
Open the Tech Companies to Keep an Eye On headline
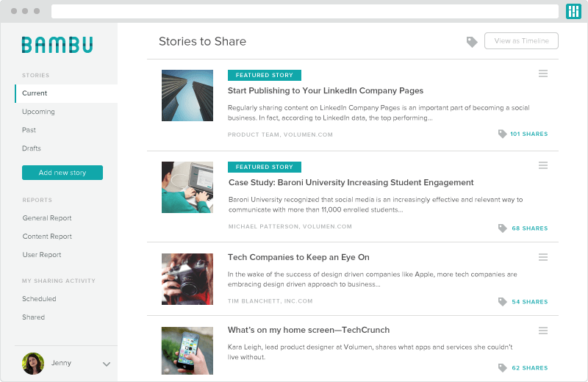click(x=298, y=257)
